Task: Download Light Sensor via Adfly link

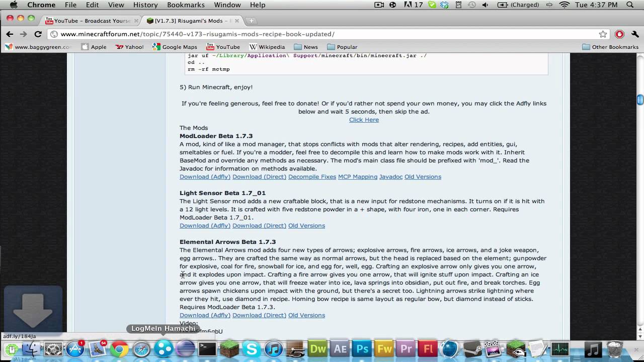Action: (x=205, y=226)
